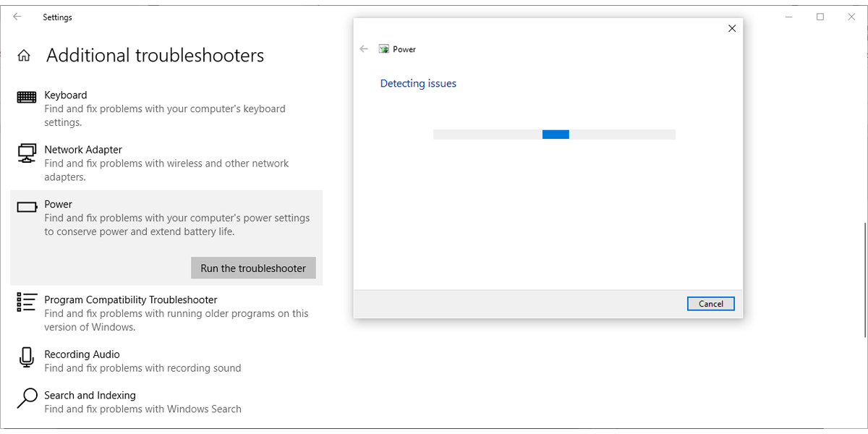
Task: Go back using Settings back arrow
Action: tap(17, 17)
